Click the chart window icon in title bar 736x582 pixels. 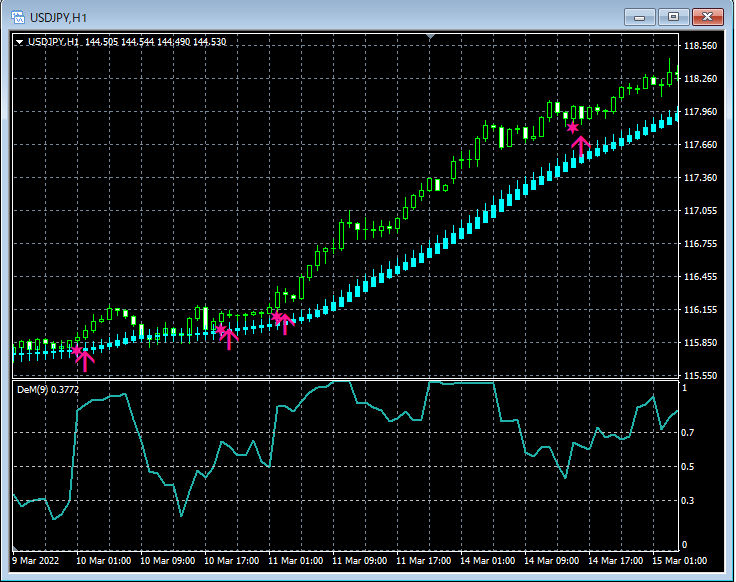(18, 17)
